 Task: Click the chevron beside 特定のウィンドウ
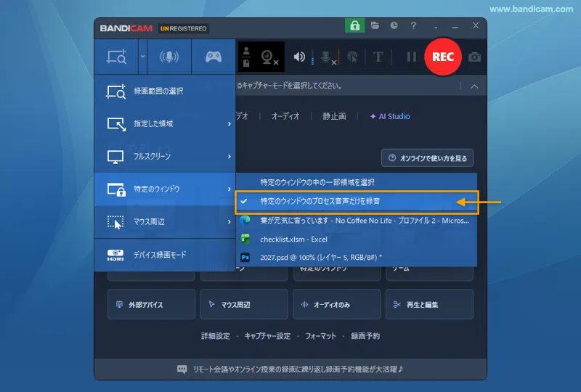[229, 189]
